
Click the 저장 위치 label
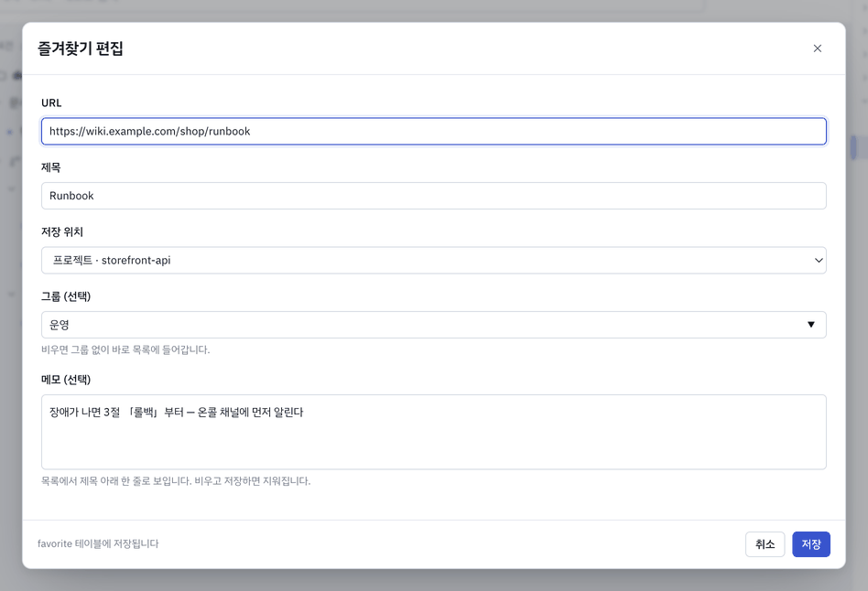click(62, 231)
